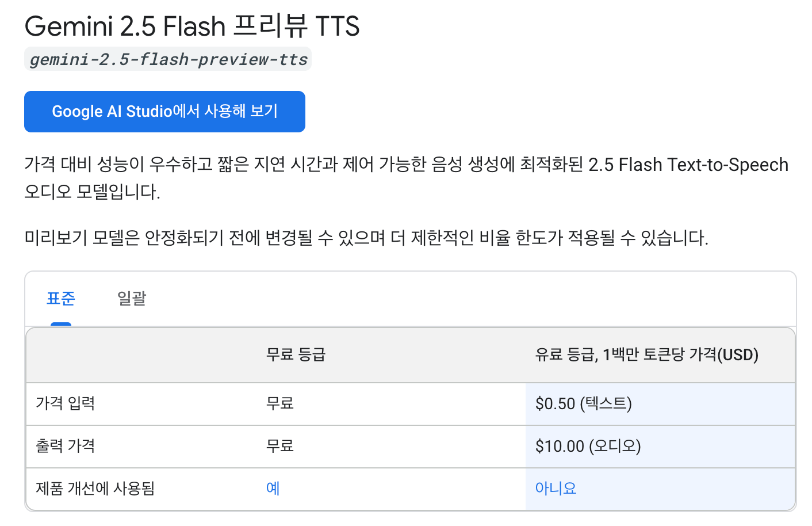Select the 무료 등급 column header
812x526 pixels.
(296, 355)
